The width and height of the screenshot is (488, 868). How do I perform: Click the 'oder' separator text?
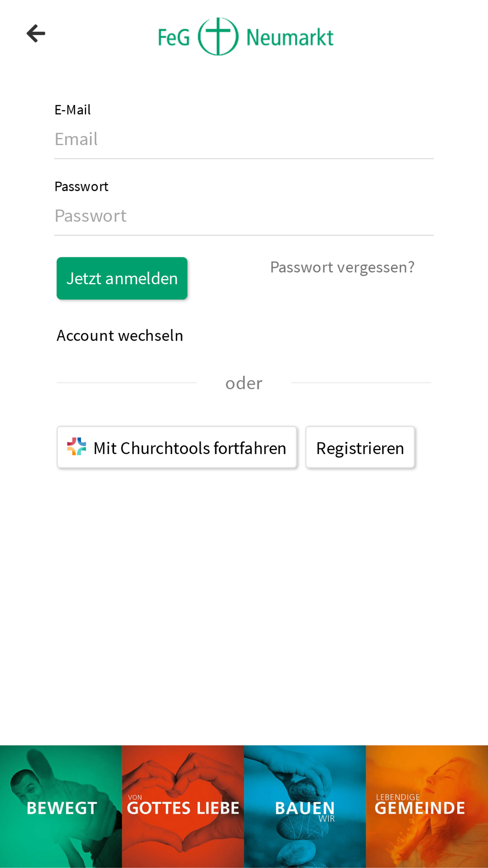pyautogui.click(x=244, y=383)
